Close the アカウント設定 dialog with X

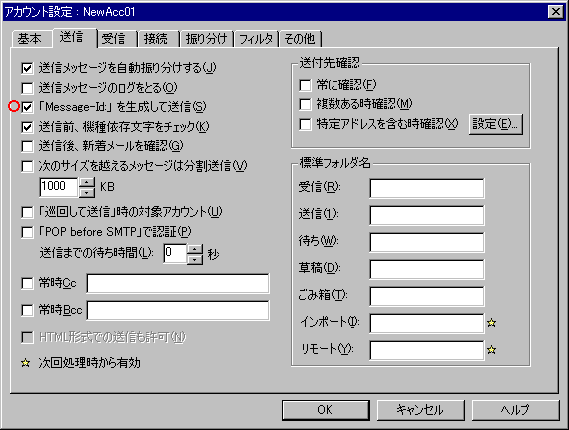tap(555, 12)
